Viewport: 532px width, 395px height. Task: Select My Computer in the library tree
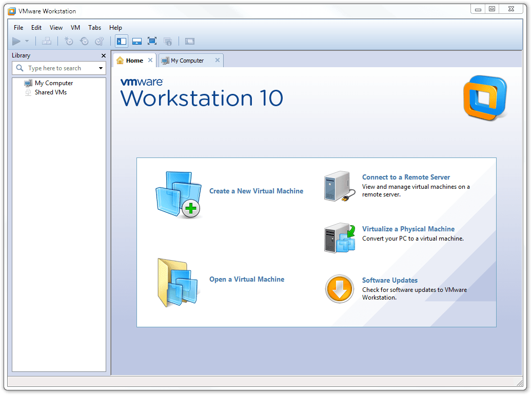(x=49, y=83)
